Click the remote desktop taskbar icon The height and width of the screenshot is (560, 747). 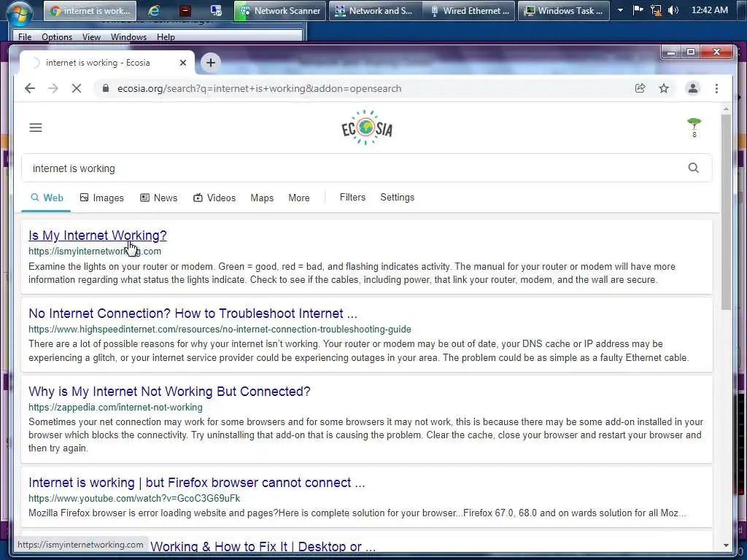[216, 10]
